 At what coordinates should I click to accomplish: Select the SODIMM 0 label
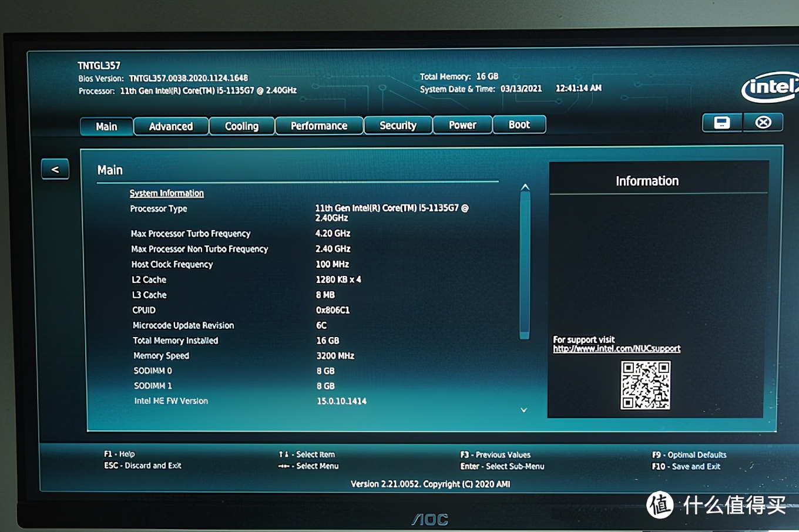[153, 371]
